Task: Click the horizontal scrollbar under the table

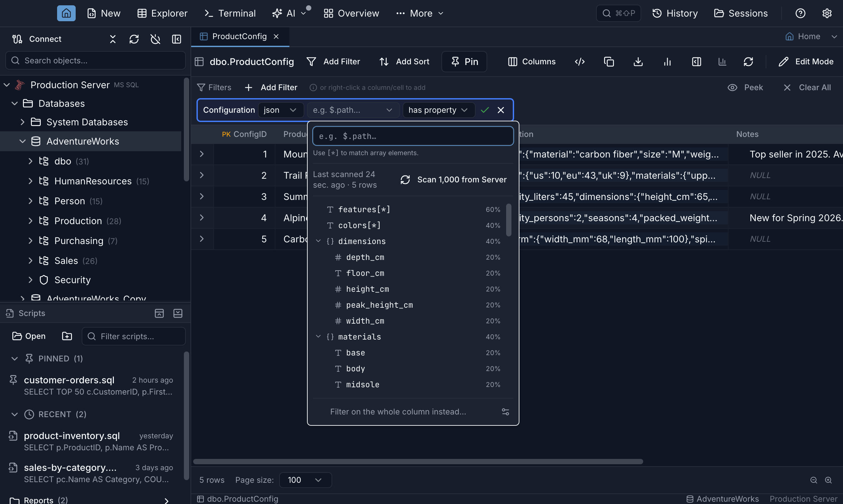Action: 418,461
